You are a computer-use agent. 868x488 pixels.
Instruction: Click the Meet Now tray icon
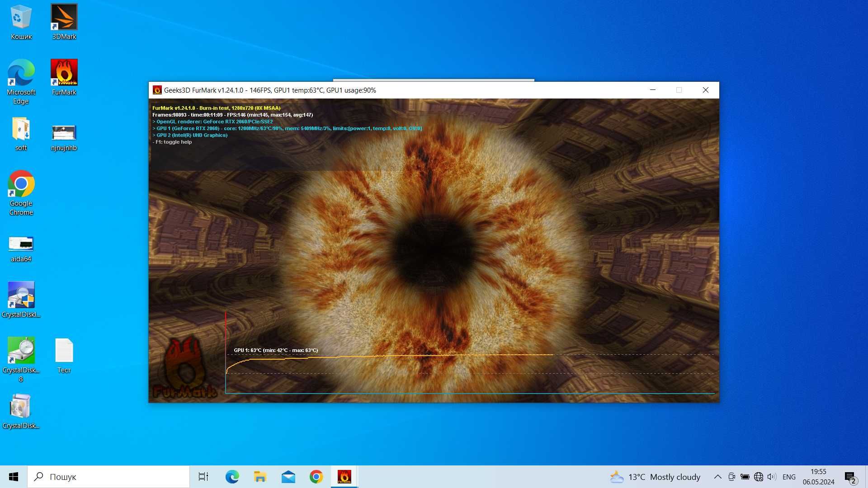click(731, 477)
